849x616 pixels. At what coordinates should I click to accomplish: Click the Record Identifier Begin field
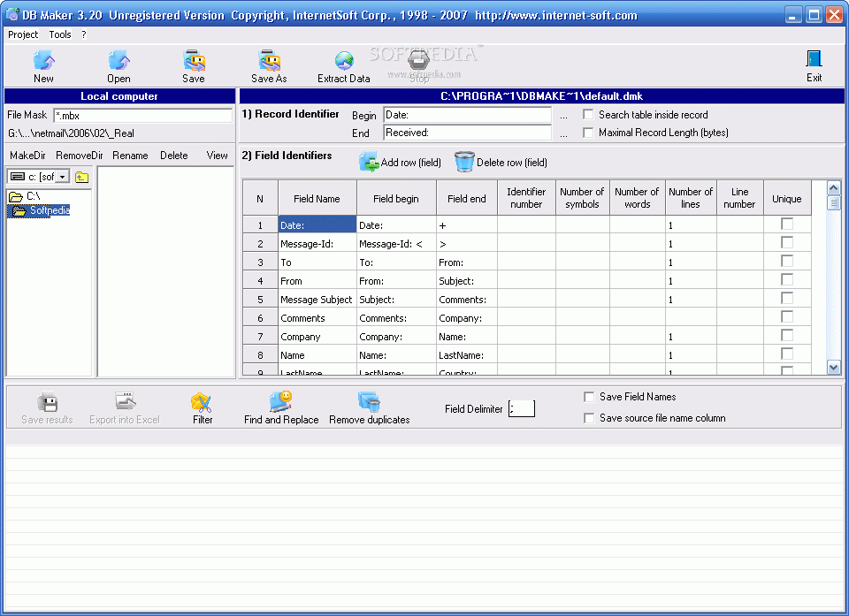[467, 115]
